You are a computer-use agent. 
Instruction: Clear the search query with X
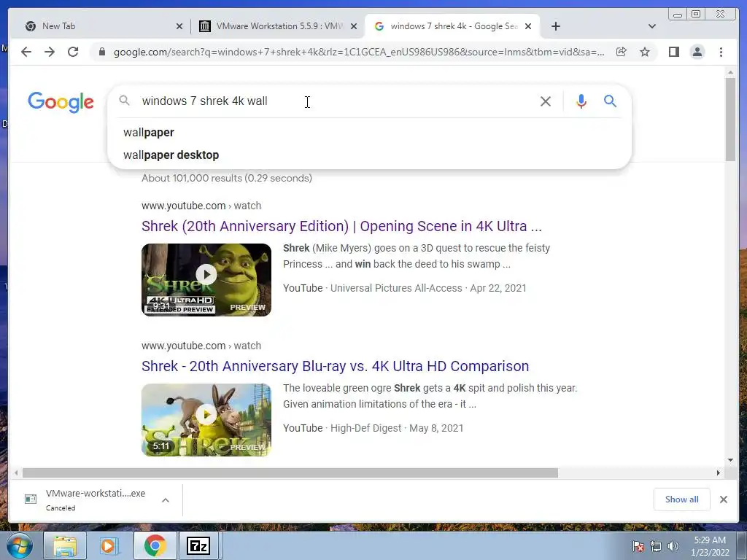(x=546, y=101)
